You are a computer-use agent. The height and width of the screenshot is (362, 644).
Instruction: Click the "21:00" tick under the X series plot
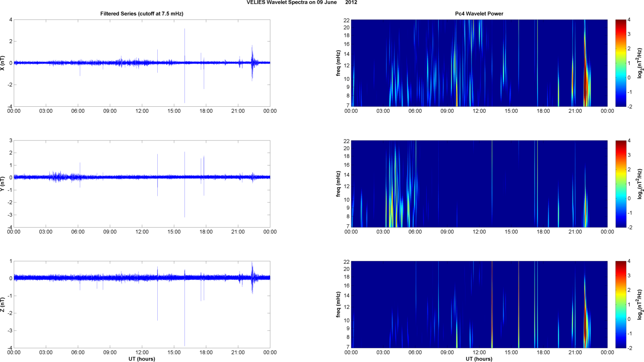point(238,111)
